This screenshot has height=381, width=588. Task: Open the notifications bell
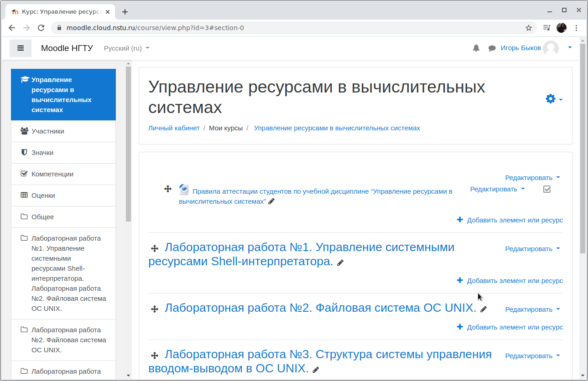(x=476, y=48)
